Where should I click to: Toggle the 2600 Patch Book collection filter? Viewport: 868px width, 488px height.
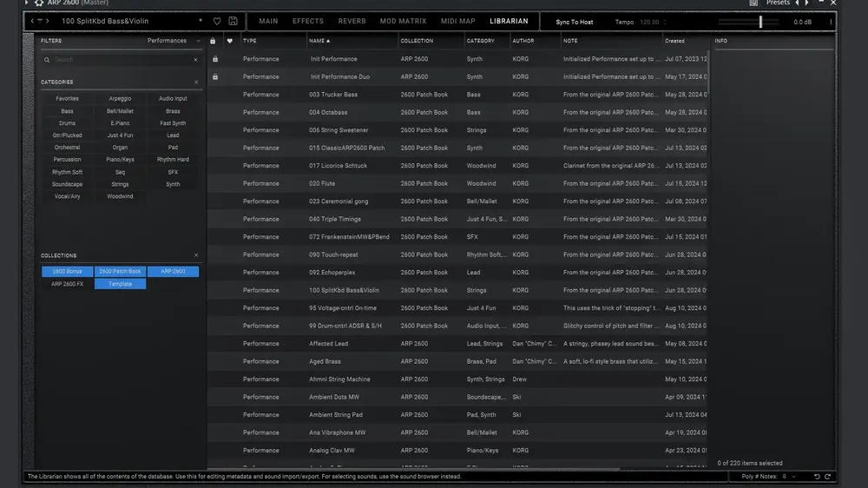(x=120, y=272)
